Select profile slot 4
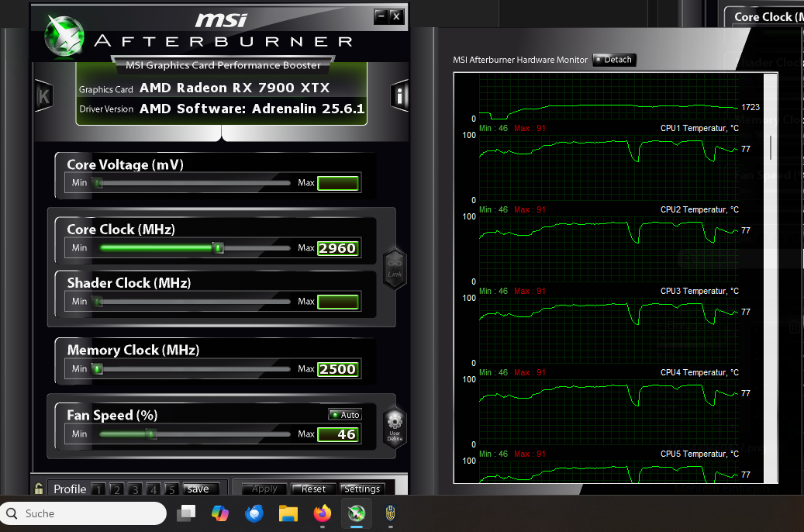This screenshot has height=532, width=804. [x=154, y=489]
